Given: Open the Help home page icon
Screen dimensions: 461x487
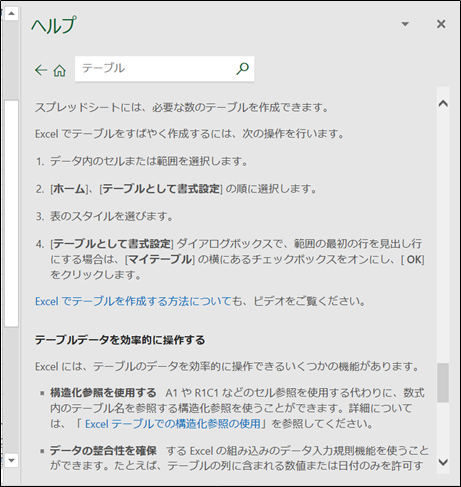Looking at the screenshot, I should [60, 70].
